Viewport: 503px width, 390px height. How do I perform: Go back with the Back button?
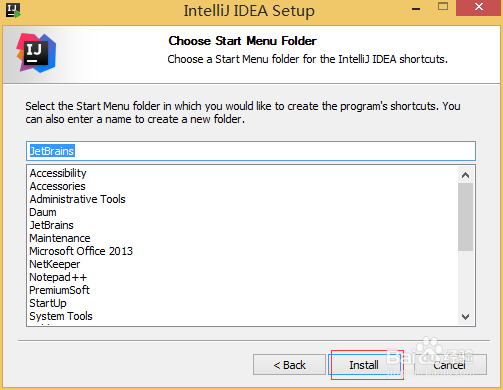click(289, 365)
